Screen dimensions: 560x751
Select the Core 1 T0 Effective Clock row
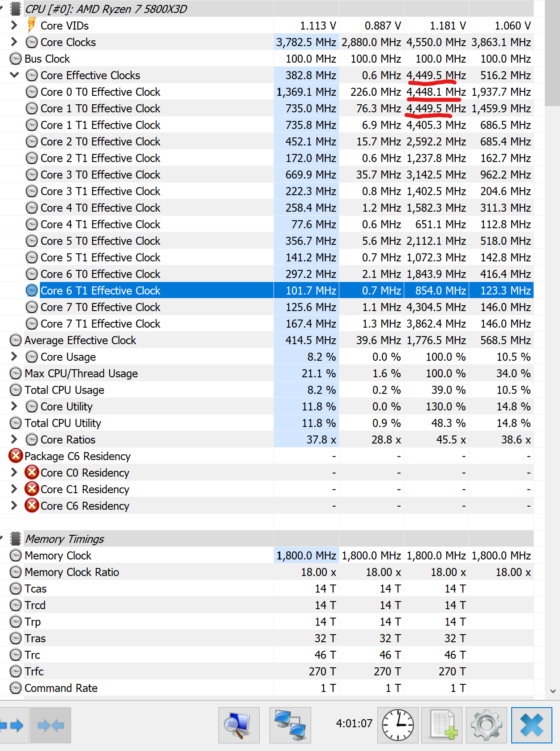[x=267, y=108]
